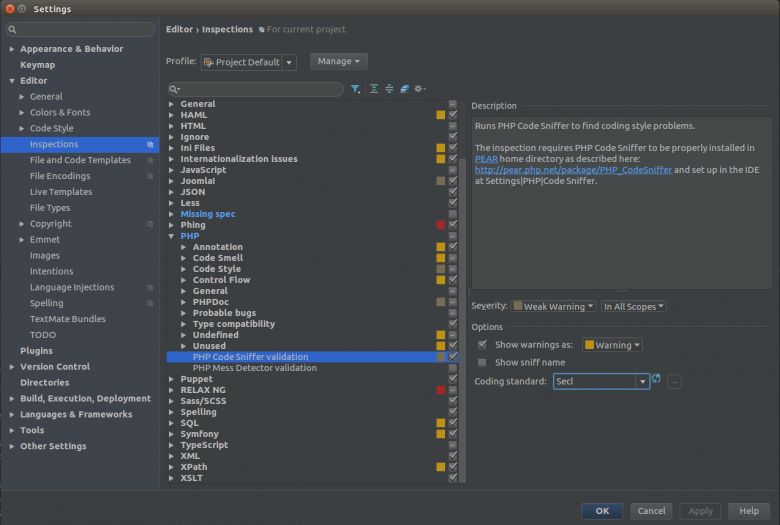Open the In All Scopes dropdown
The height and width of the screenshot is (525, 780).
(x=634, y=307)
